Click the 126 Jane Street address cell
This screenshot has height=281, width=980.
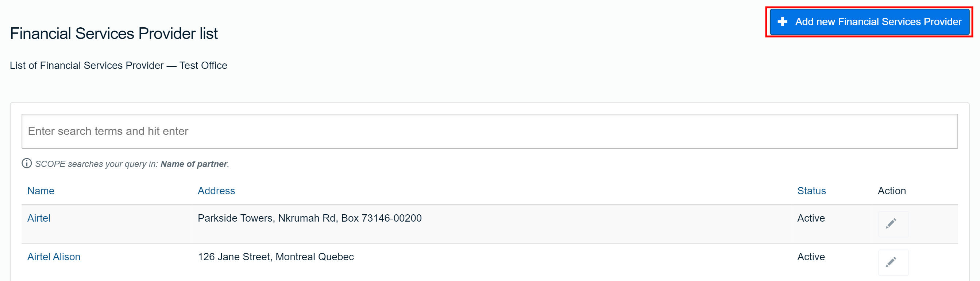tap(275, 257)
